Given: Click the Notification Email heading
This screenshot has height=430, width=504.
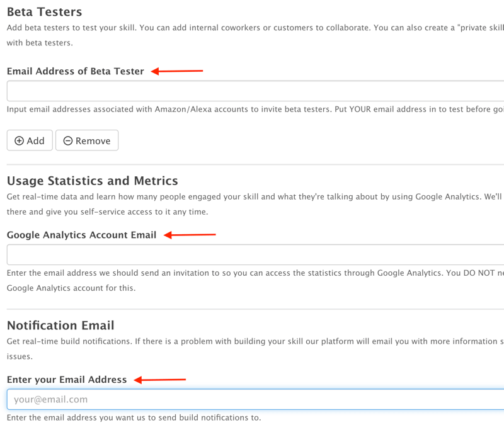Looking at the screenshot, I should click(60, 325).
